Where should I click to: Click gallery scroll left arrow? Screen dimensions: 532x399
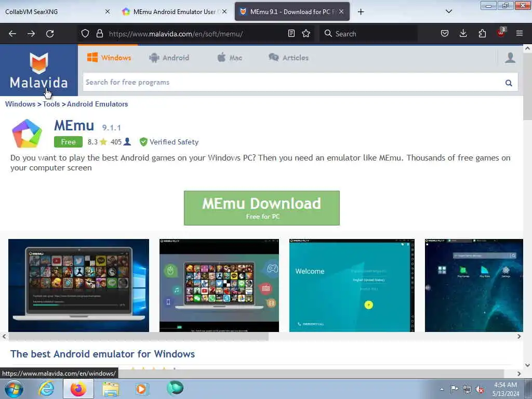pos(4,337)
